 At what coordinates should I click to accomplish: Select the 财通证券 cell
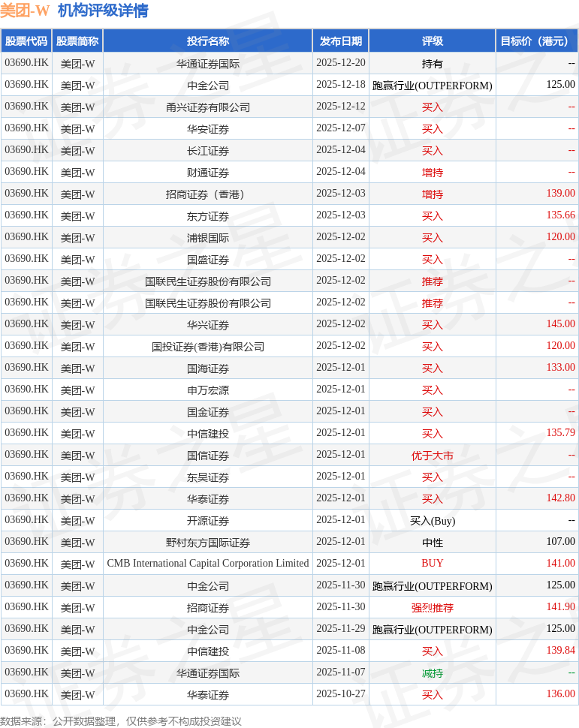click(x=208, y=173)
